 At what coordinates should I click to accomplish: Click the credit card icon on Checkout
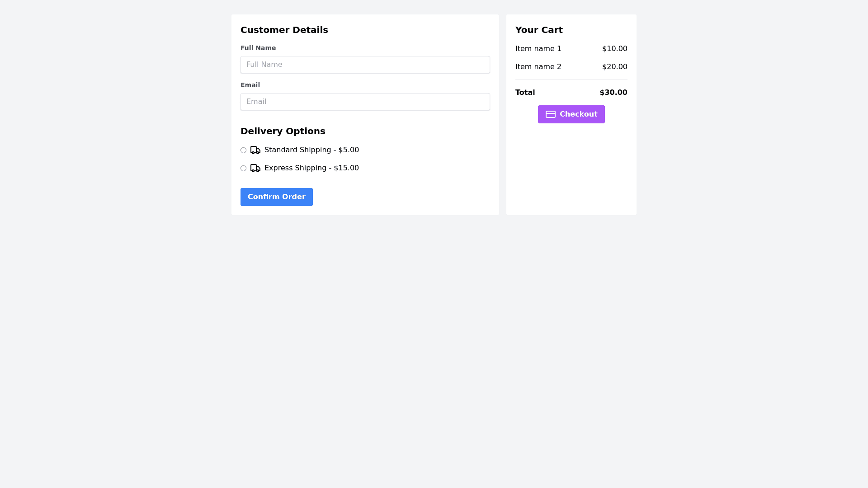tap(550, 114)
